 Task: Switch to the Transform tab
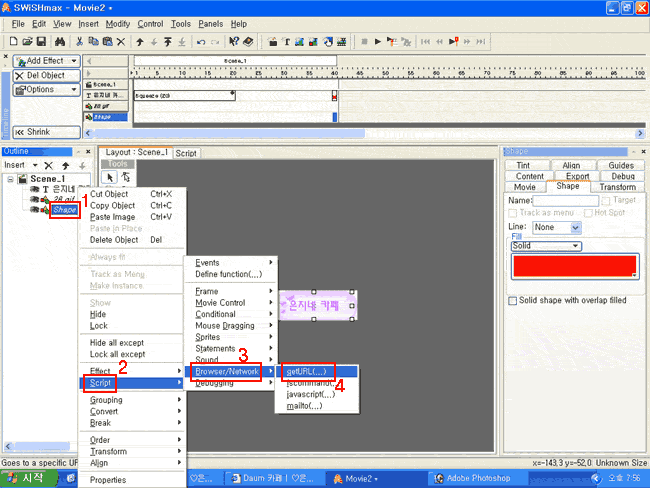point(617,187)
